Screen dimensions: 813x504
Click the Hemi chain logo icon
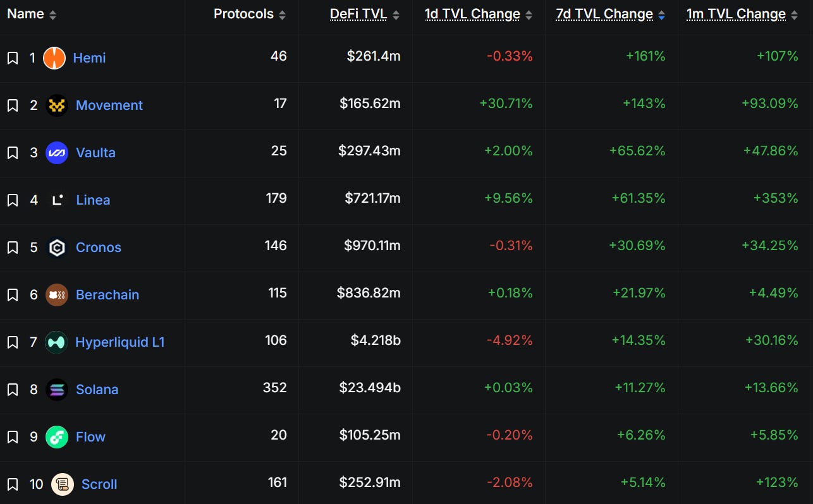click(54, 58)
